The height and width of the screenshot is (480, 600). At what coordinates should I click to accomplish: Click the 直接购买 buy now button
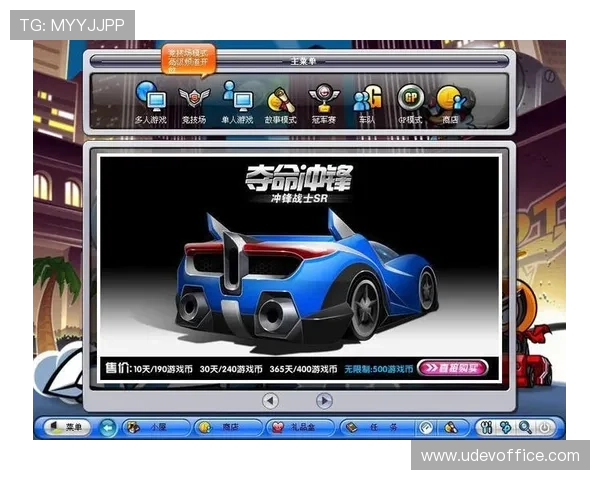(452, 367)
